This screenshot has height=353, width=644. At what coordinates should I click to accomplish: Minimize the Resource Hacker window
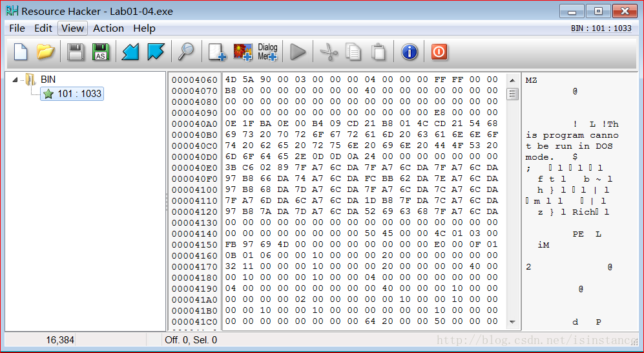tap(572, 11)
